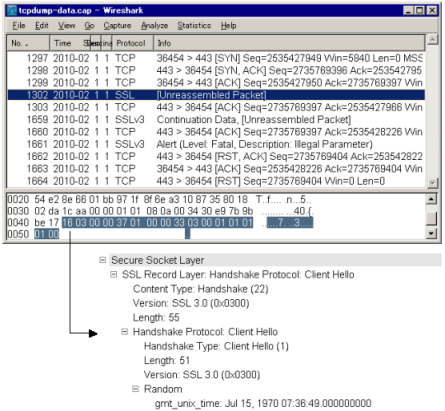The width and height of the screenshot is (445, 411).
Task: Select packet 1299 ACK row
Action: tap(216, 83)
